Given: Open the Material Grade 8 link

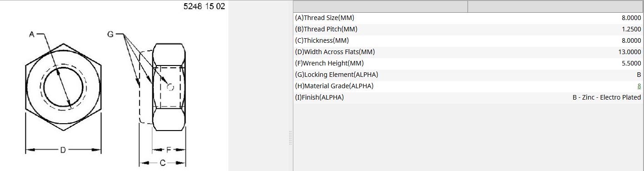Looking at the screenshot, I should pyautogui.click(x=639, y=86).
